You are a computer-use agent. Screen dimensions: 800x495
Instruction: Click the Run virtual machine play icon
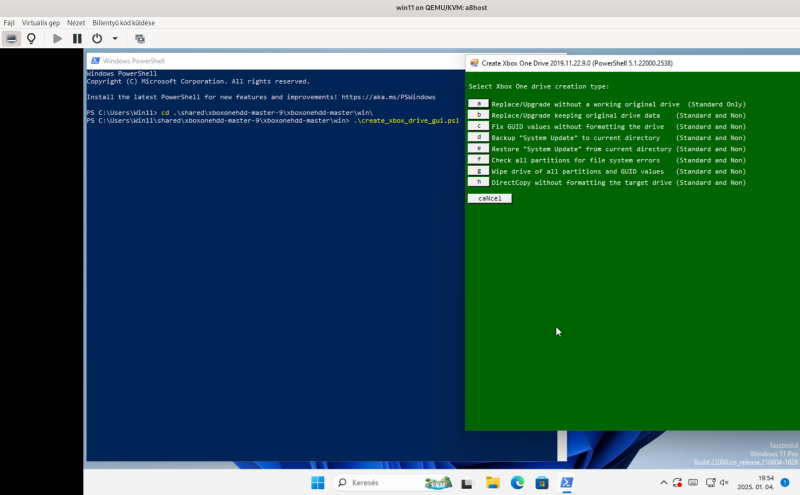[57, 39]
